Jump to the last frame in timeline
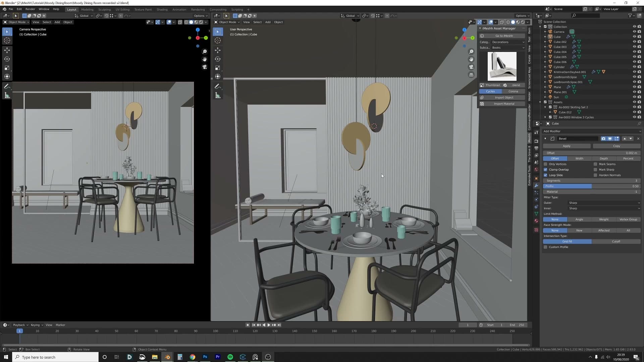Viewport: 644px width, 362px height. 279,325
